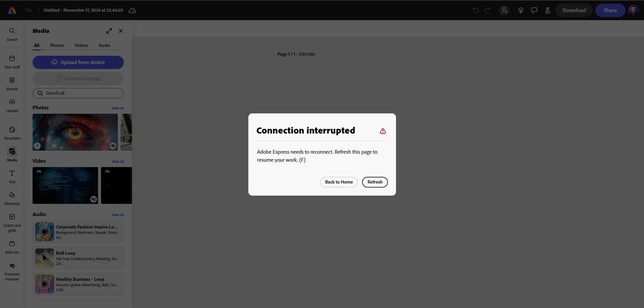This screenshot has height=308, width=644.
Task: Play the Healthy Business - Loop preview
Action: (45, 284)
